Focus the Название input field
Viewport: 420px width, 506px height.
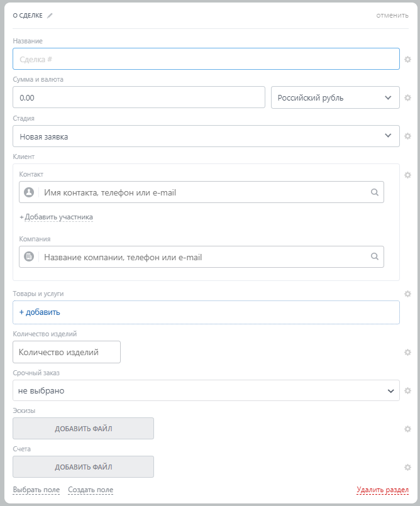tap(206, 59)
